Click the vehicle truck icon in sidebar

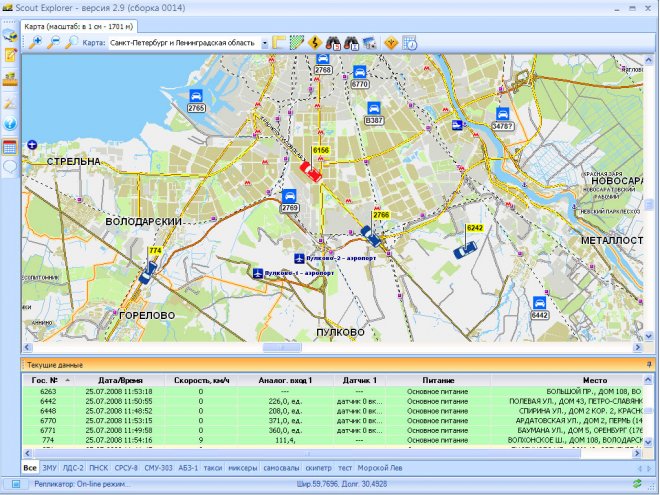tap(10, 37)
